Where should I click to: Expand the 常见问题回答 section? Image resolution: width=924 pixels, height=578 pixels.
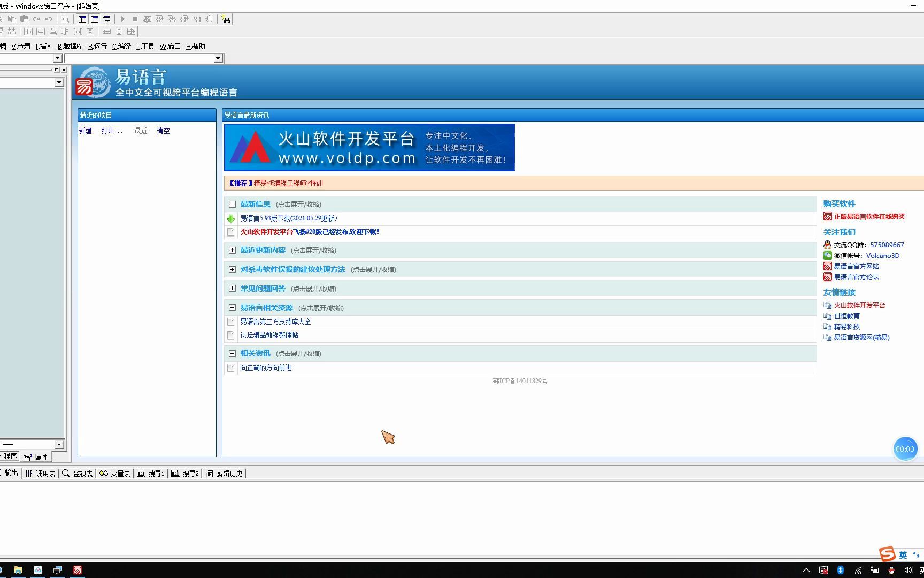point(232,288)
